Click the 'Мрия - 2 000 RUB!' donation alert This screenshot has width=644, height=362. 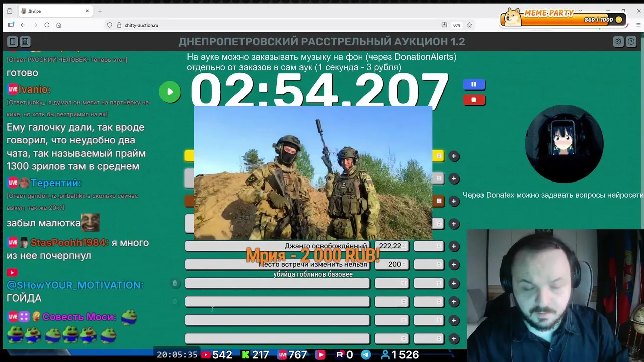pyautogui.click(x=312, y=256)
